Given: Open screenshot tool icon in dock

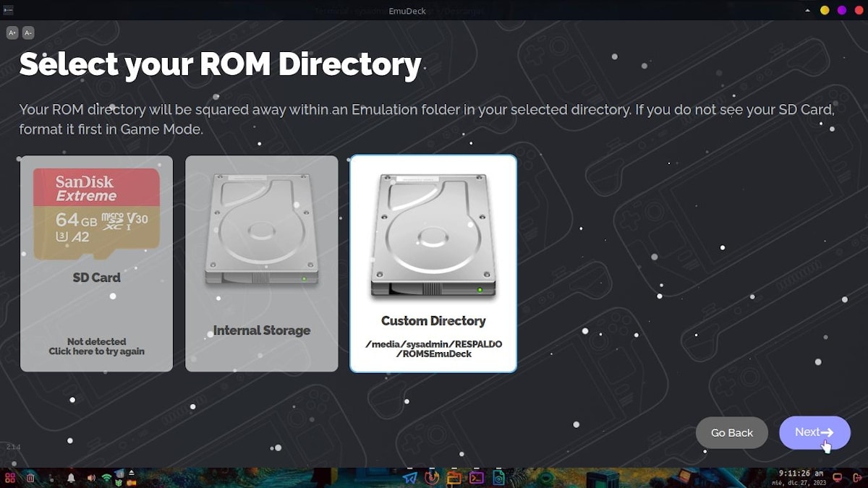Looking at the screenshot, I should coord(498,478).
